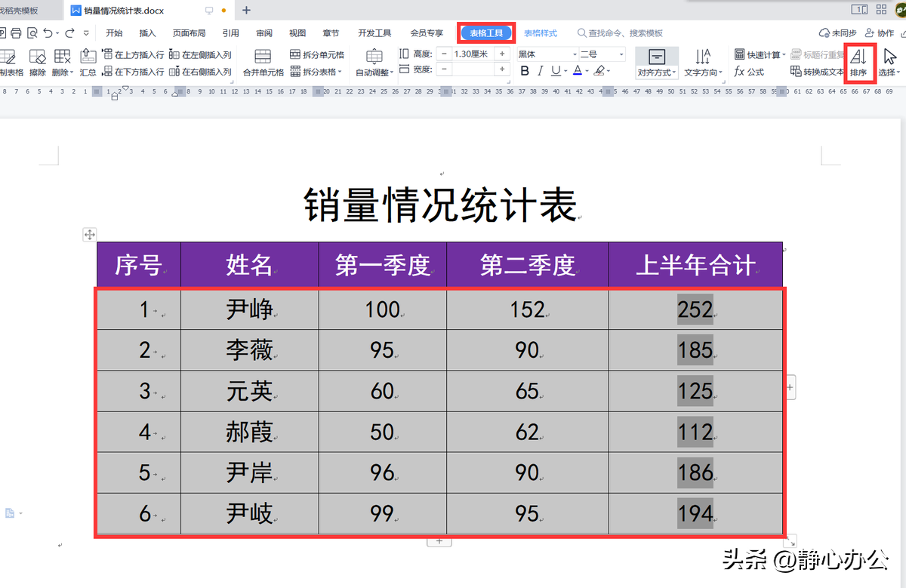Click Merge Cells (合并单元格)
Viewport: 906px width, 588px height.
pos(263,63)
